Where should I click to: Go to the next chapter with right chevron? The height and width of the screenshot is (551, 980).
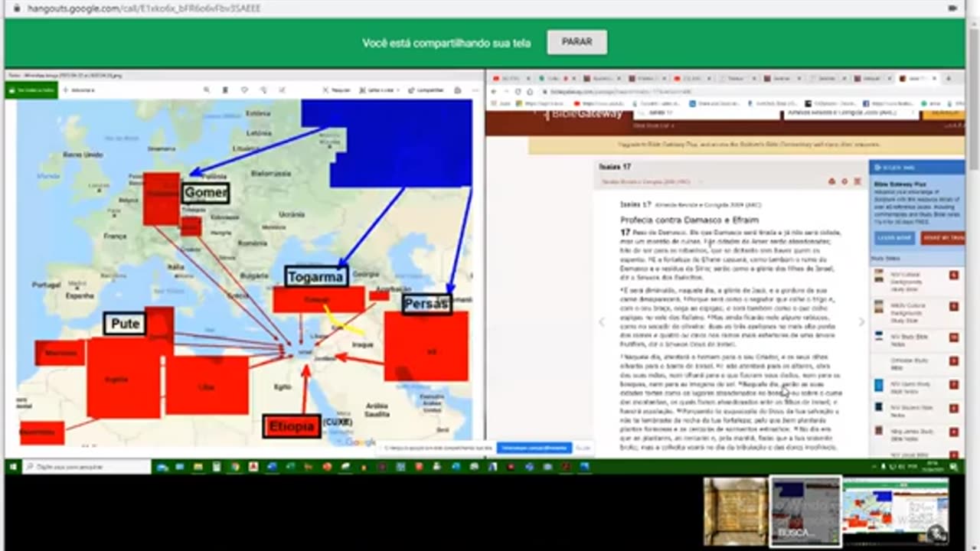[861, 322]
